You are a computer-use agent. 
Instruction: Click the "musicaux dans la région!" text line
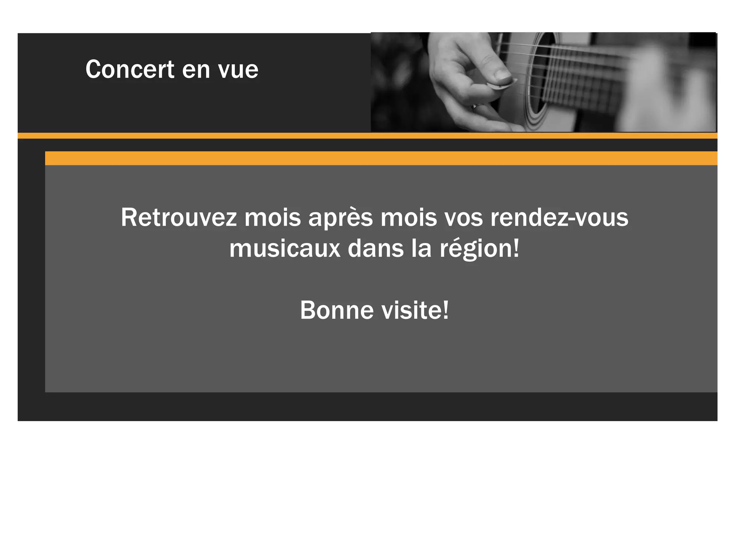pos(374,249)
